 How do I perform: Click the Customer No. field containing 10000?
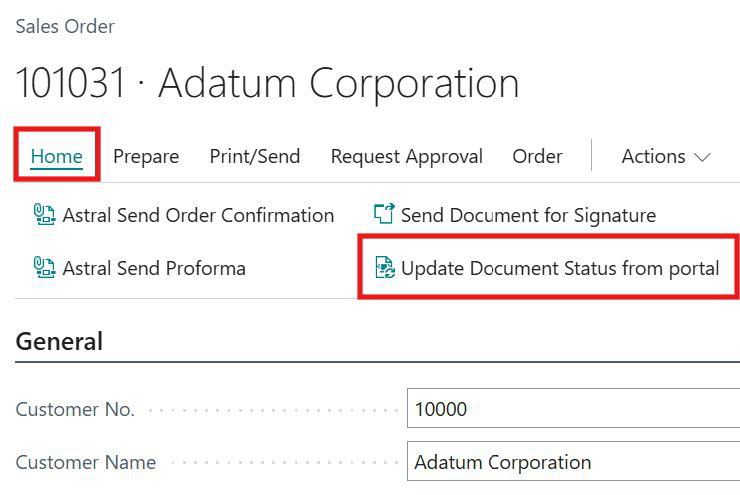click(572, 409)
